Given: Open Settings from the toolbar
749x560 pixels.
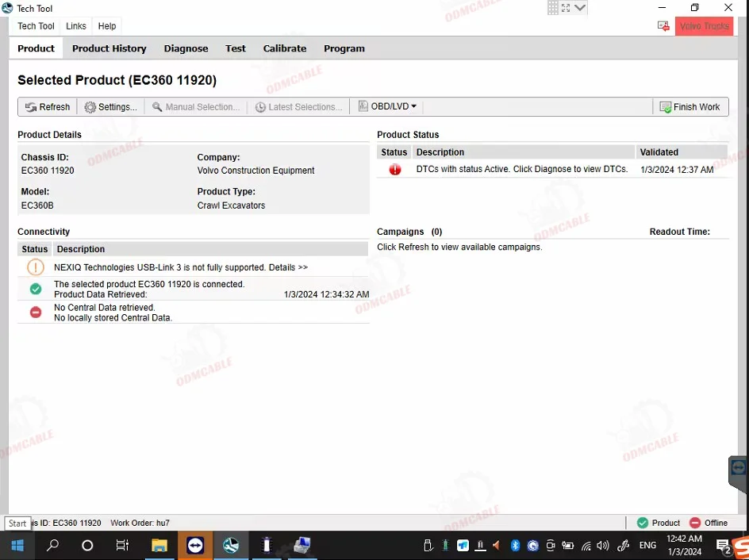Looking at the screenshot, I should 111,107.
